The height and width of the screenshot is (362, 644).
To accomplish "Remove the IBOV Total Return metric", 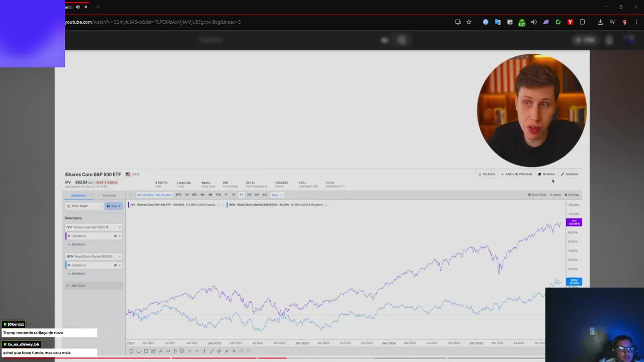I will point(120,265).
